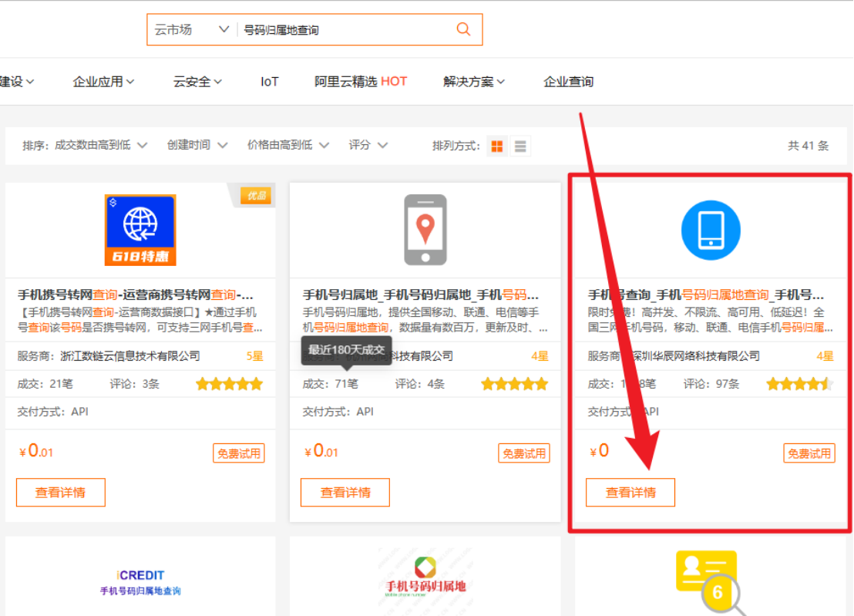Open 阿里云精选 HOT section
Screen dimensions: 854x616
361,82
